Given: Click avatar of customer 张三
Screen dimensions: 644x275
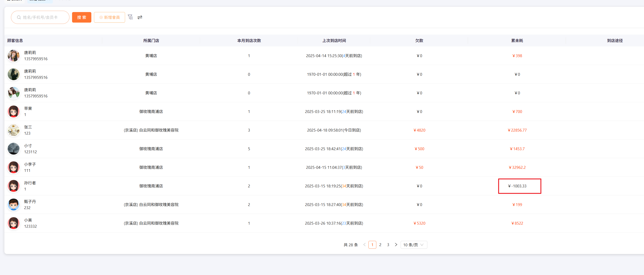Looking at the screenshot, I should (14, 130).
